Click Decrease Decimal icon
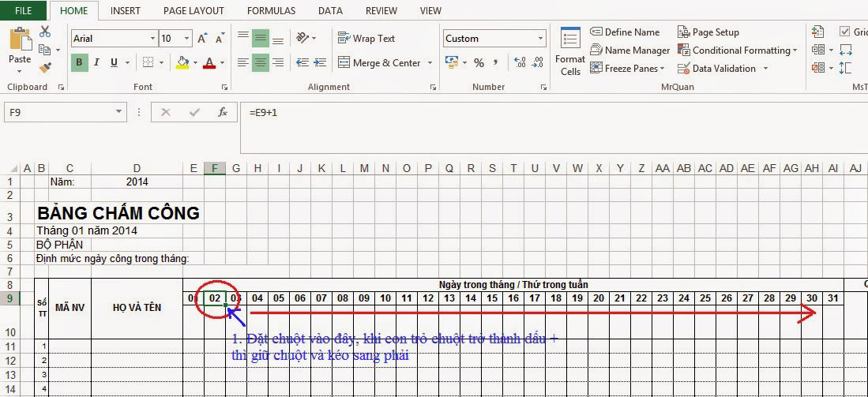Viewport: 868px width, 397px height. 538,62
